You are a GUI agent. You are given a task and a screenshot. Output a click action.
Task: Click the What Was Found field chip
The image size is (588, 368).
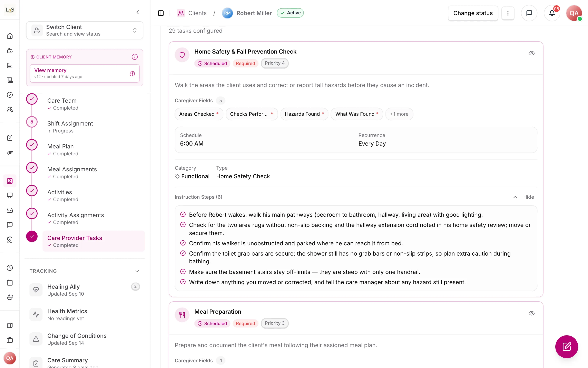click(357, 114)
